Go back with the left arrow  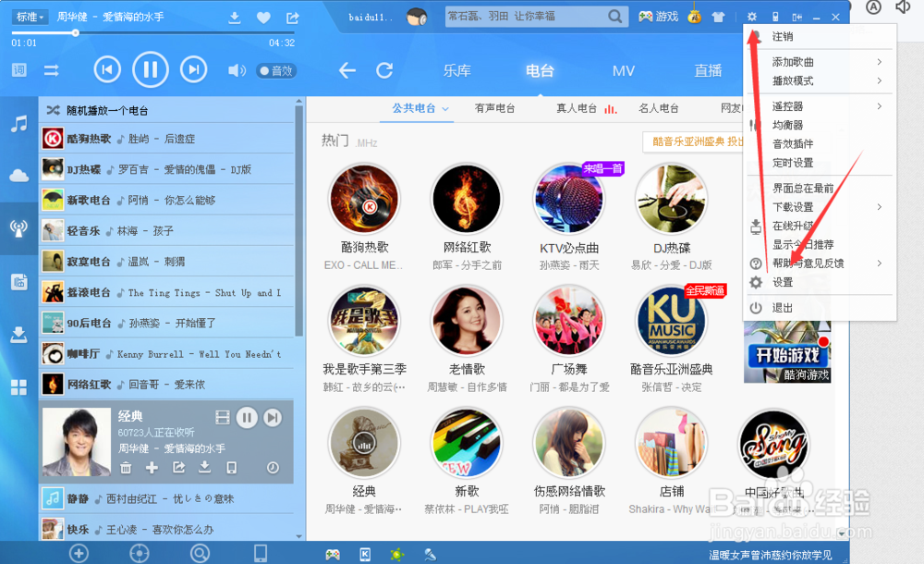coord(347,71)
